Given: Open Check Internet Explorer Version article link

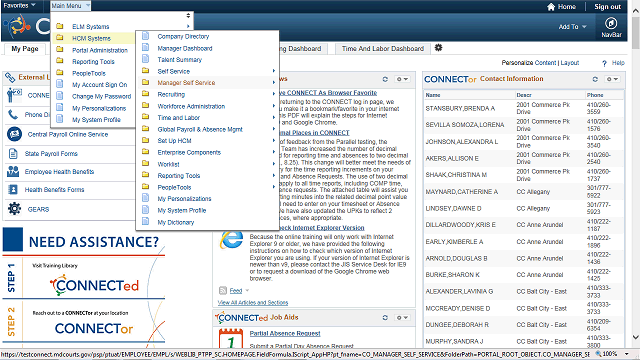Looking at the screenshot, I should pos(322,228).
